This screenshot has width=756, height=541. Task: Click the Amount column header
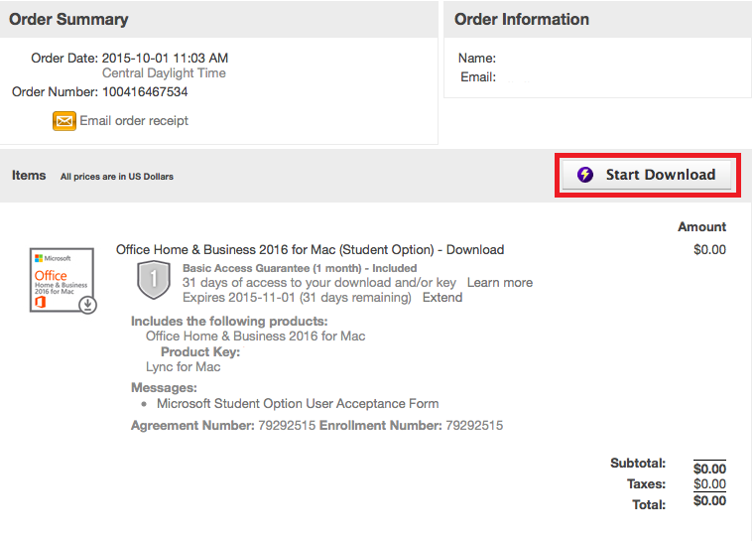click(x=701, y=227)
